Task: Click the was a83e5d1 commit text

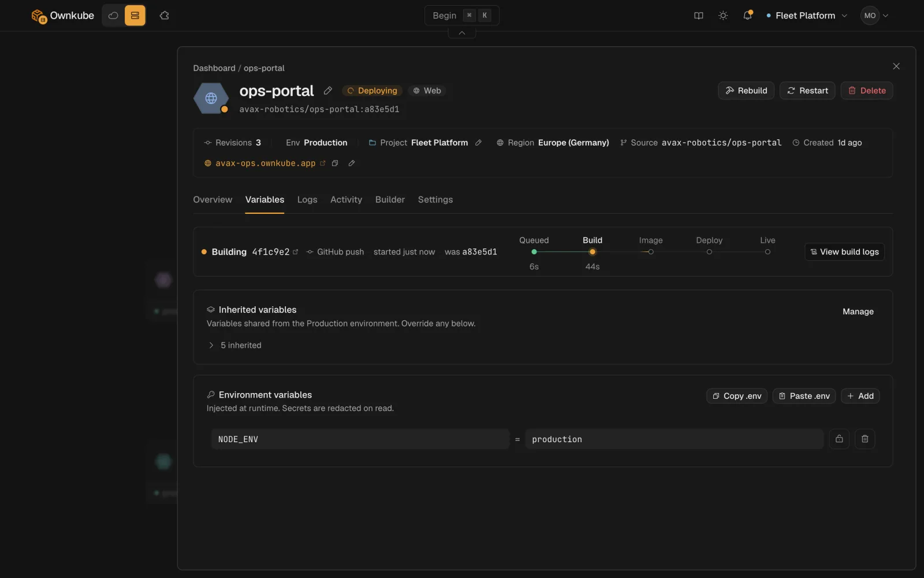Action: tap(471, 252)
